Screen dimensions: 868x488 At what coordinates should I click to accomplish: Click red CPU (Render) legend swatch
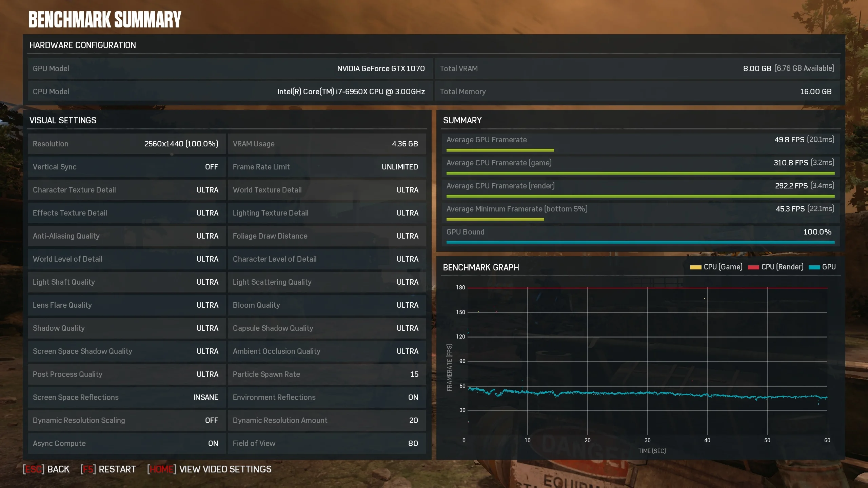[x=753, y=267]
